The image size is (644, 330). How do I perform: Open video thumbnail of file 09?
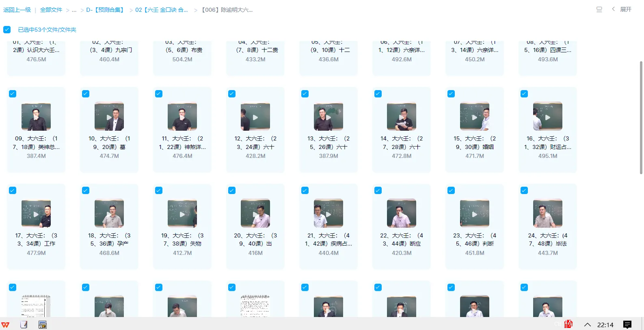(36, 117)
